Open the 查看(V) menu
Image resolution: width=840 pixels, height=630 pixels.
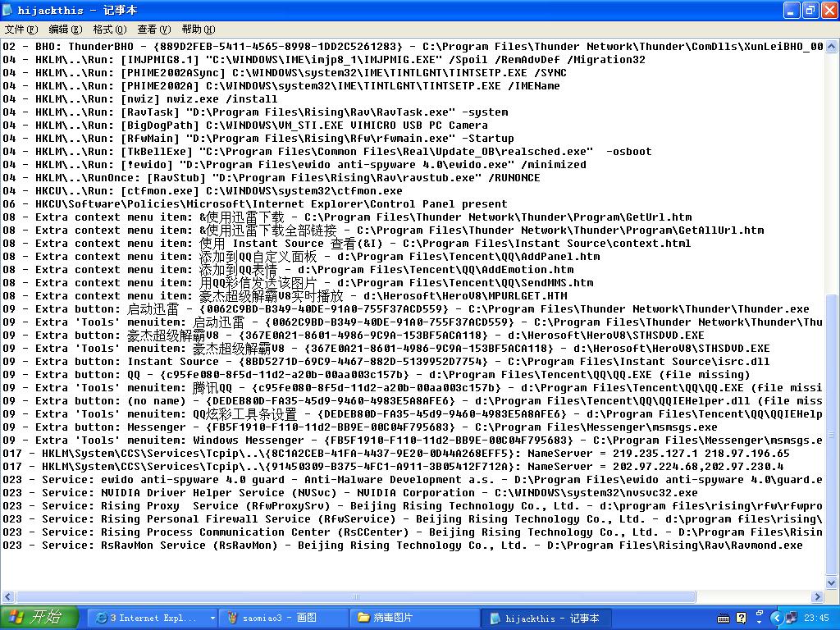click(x=153, y=30)
